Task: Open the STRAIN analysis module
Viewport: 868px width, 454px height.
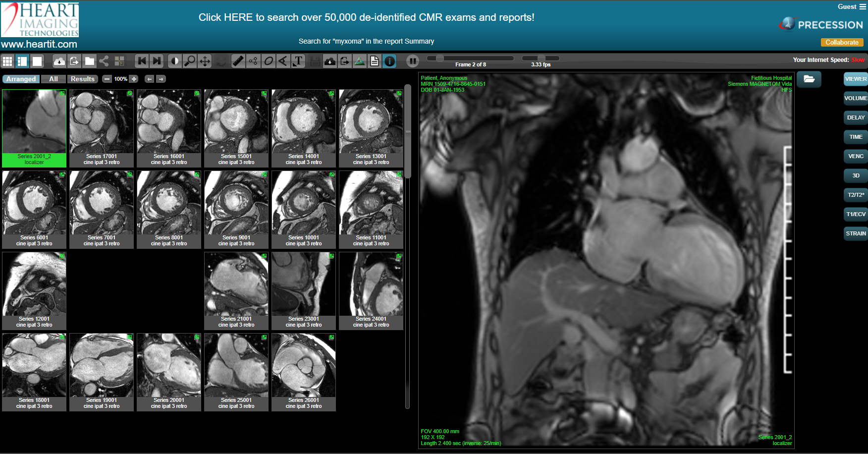Action: [x=856, y=233]
